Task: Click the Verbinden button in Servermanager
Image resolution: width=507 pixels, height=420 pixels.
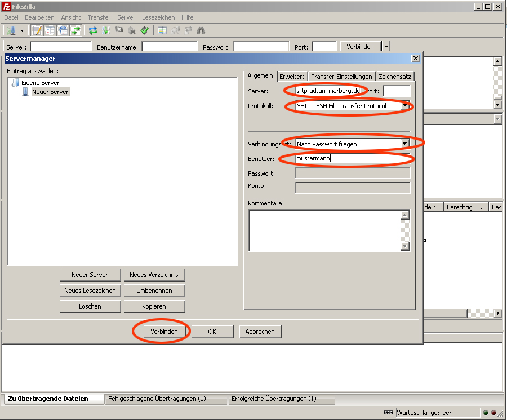Action: coord(164,332)
